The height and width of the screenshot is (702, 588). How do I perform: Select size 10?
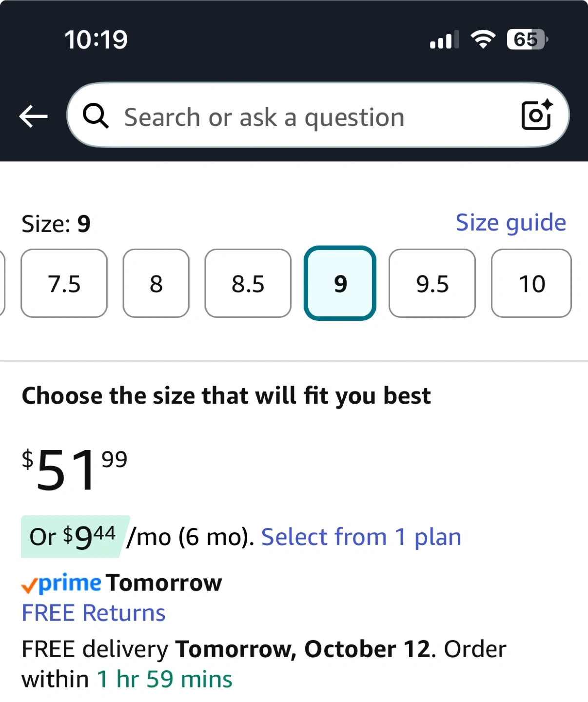tap(531, 283)
